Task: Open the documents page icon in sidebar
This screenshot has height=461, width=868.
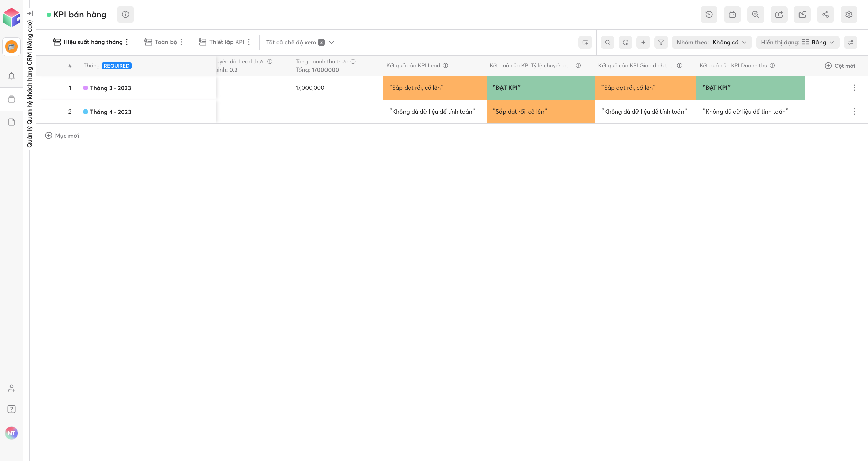Action: coord(12,122)
